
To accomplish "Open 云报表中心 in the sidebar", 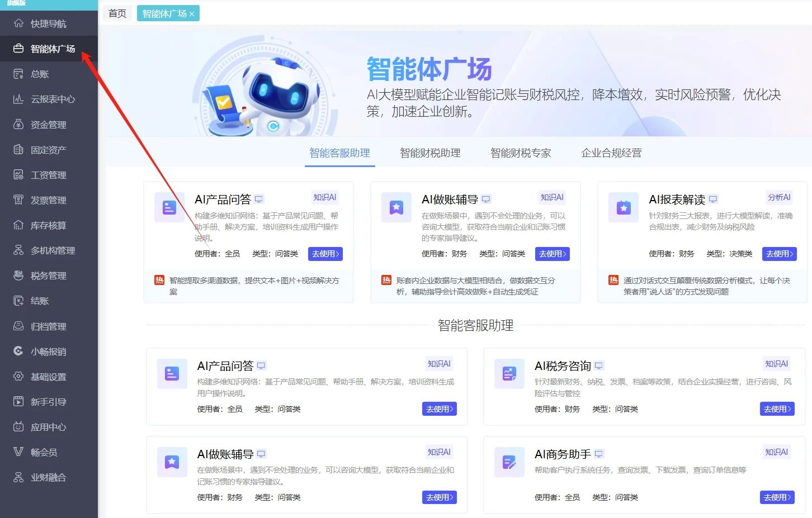I will tap(48, 99).
